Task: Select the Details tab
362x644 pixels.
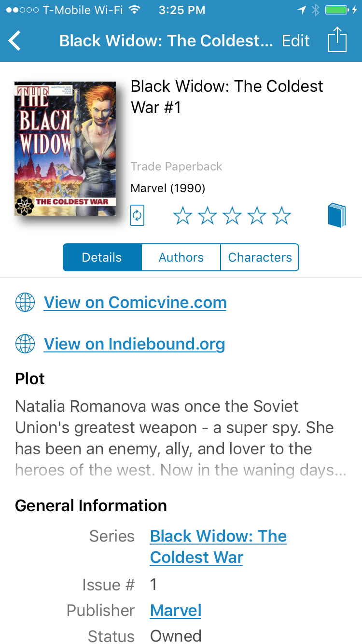Action: (x=102, y=257)
